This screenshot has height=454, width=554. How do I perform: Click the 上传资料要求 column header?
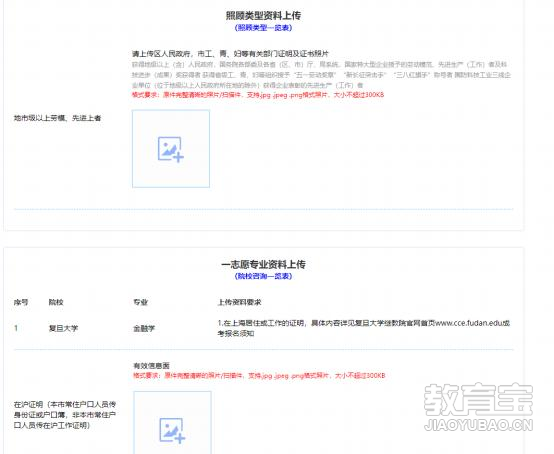[240, 302]
